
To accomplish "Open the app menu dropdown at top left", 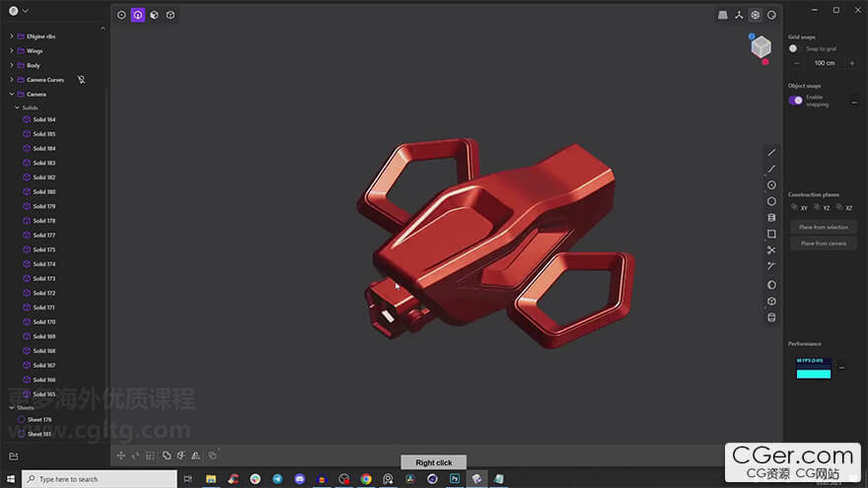I will pos(19,11).
